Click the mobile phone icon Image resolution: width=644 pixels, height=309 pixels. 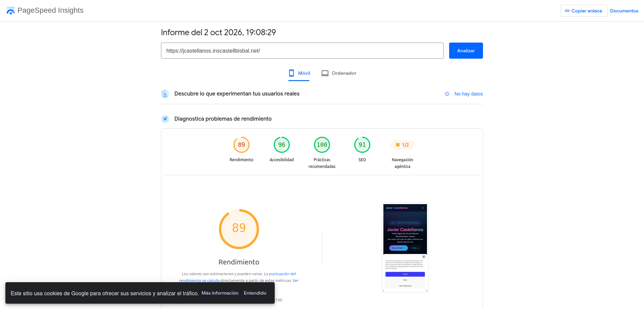pos(291,73)
